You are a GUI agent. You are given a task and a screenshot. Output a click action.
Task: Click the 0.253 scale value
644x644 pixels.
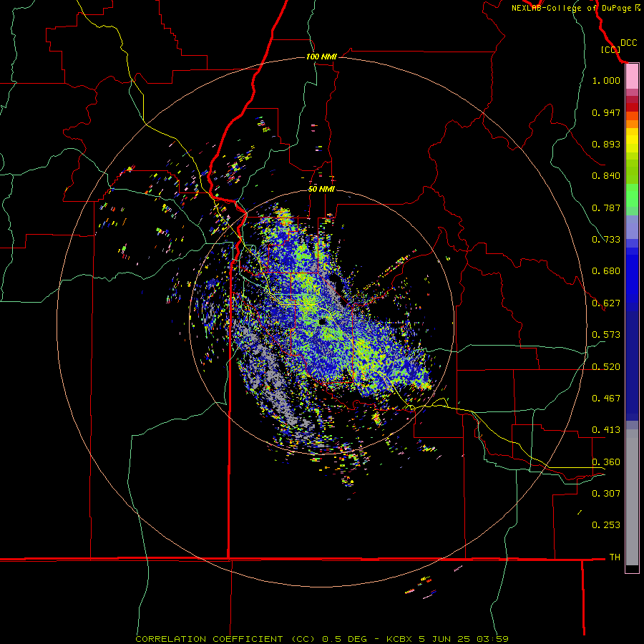point(606,525)
